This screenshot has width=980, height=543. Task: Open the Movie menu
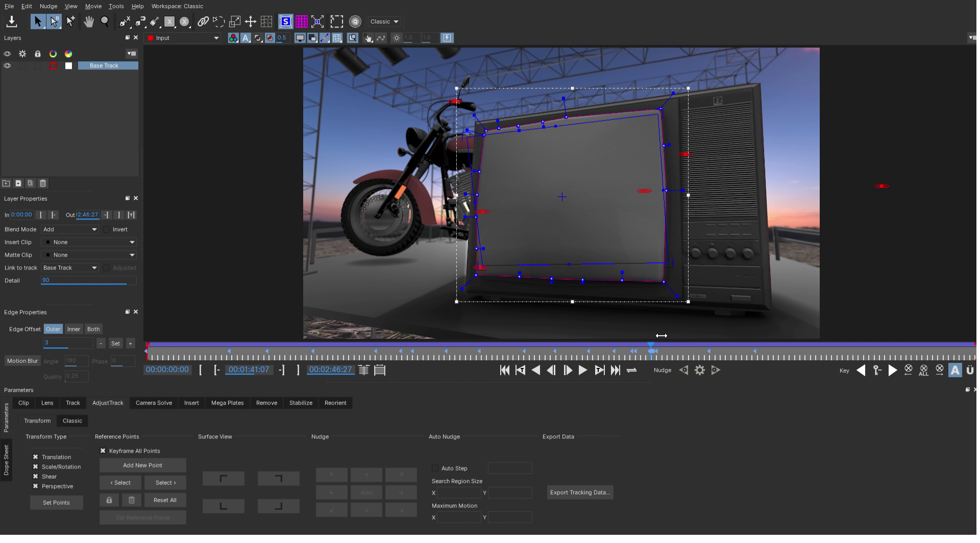point(93,6)
